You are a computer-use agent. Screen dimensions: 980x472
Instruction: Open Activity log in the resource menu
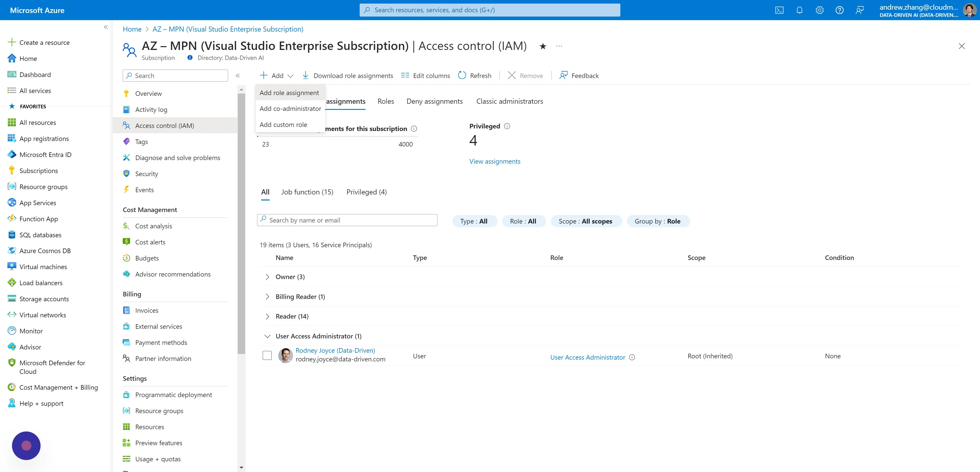point(151,110)
